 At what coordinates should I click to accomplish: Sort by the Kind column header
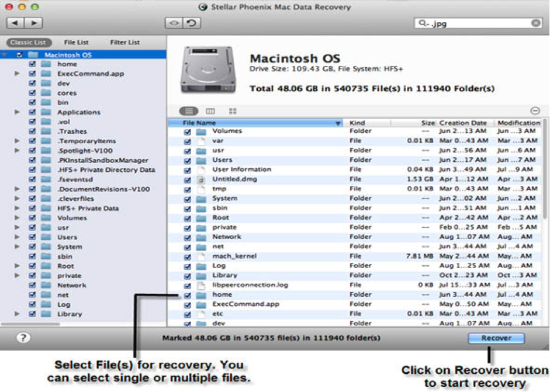point(367,123)
